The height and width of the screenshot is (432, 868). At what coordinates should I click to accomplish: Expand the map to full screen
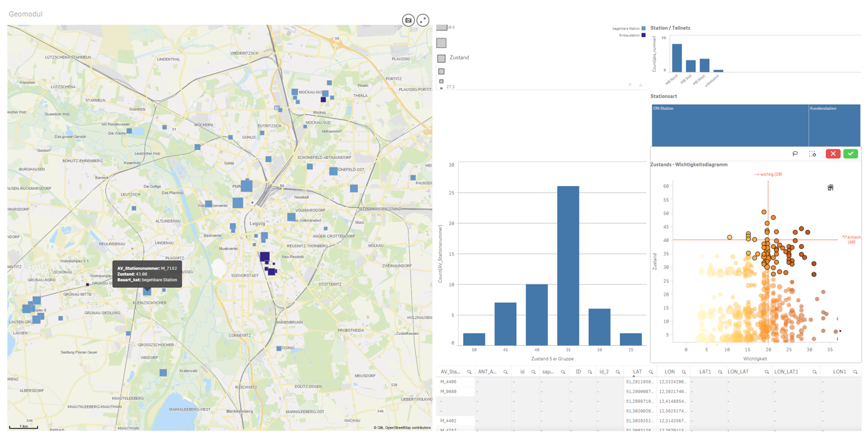423,20
